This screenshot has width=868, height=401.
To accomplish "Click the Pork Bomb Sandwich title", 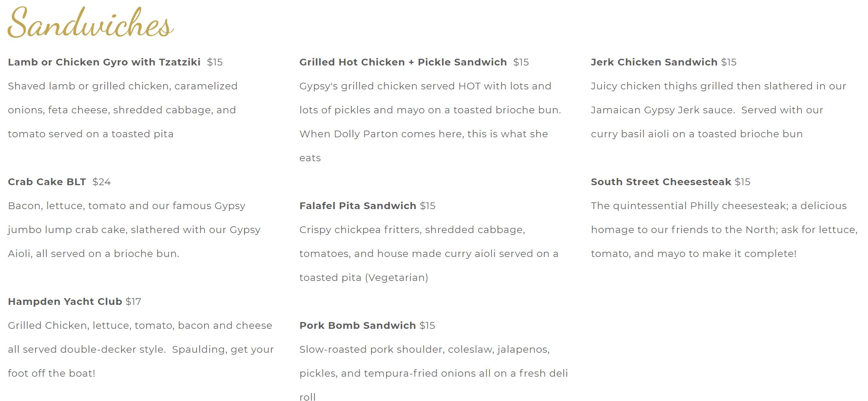I will pyautogui.click(x=357, y=325).
